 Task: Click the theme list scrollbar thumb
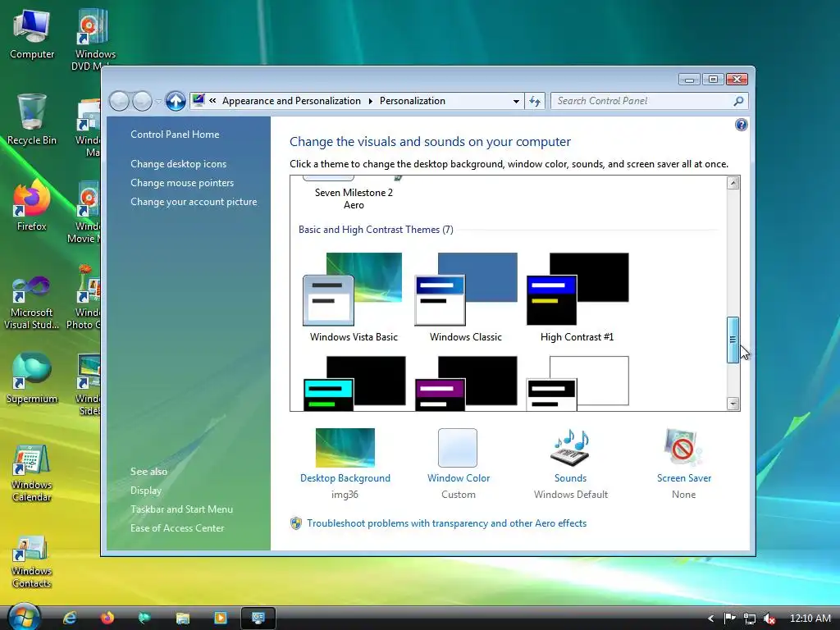pos(733,340)
